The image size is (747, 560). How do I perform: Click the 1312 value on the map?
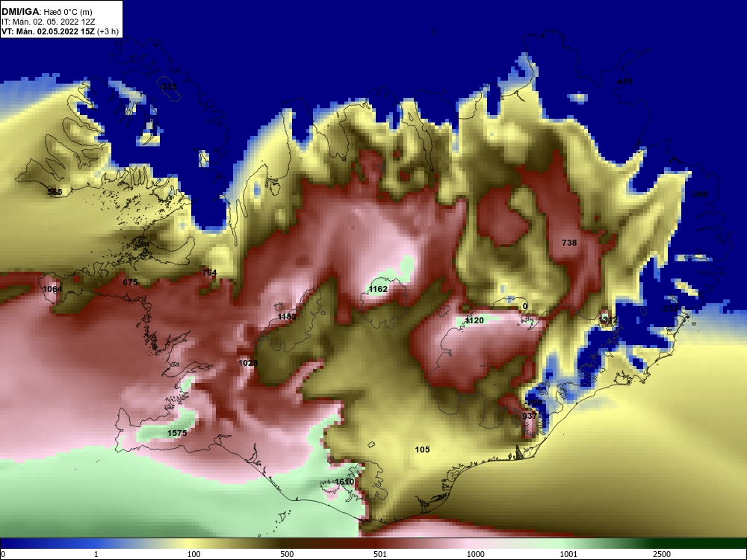click(x=608, y=320)
